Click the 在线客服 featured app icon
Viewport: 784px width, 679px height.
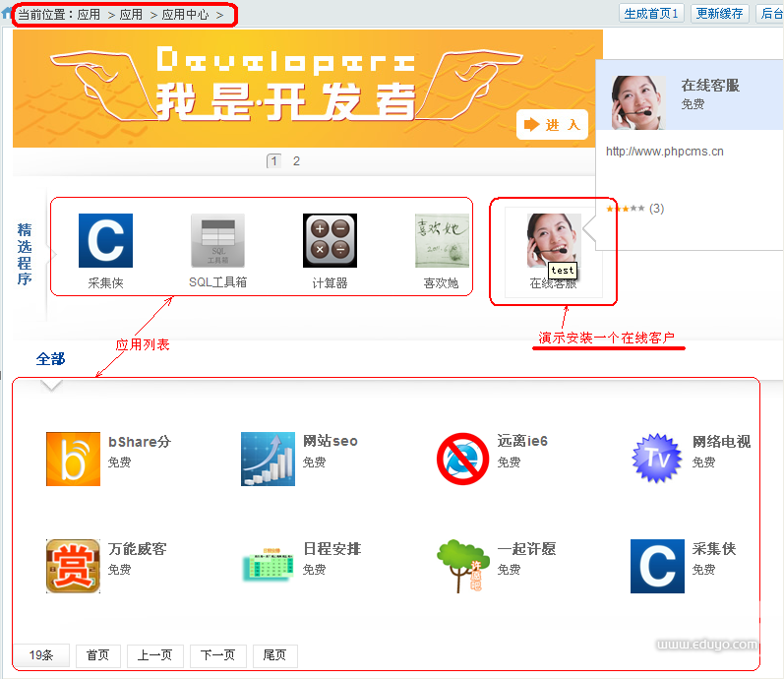pyautogui.click(x=553, y=241)
